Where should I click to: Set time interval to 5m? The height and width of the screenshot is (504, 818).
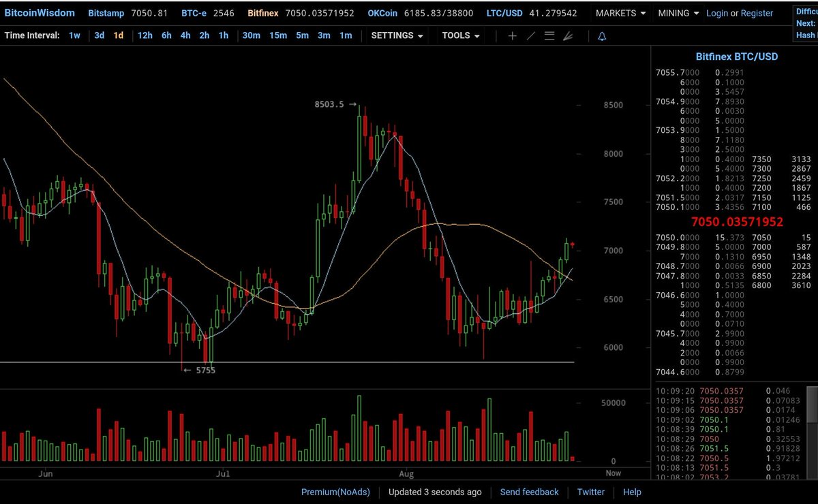click(x=302, y=35)
